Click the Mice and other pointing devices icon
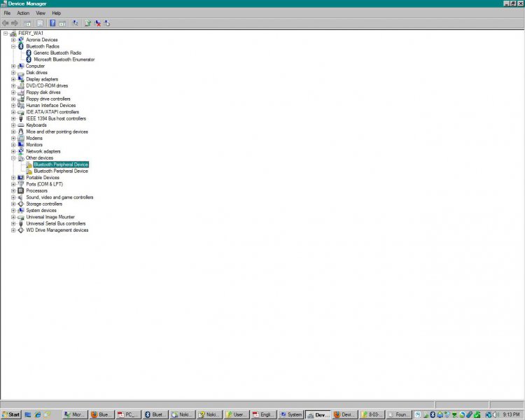Viewport: 525px width, 420px height. 21,132
